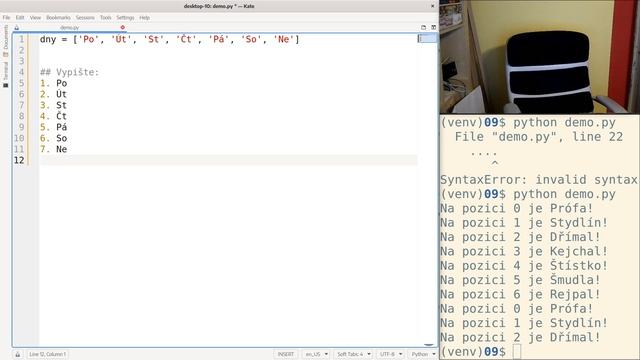Open the Bookmarks menu
Viewport: 640px width, 360px height.
(58, 18)
